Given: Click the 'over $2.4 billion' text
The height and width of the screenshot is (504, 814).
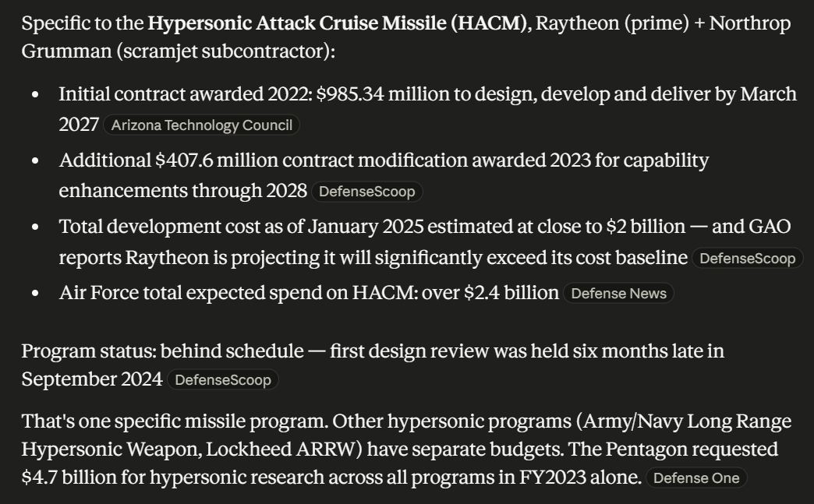Looking at the screenshot, I should click(x=490, y=293).
